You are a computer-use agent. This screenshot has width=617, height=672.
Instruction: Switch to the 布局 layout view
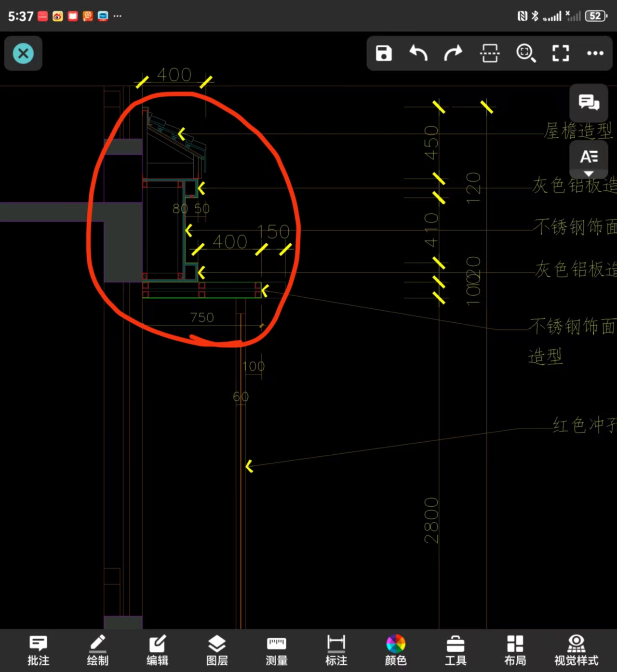coord(515,650)
